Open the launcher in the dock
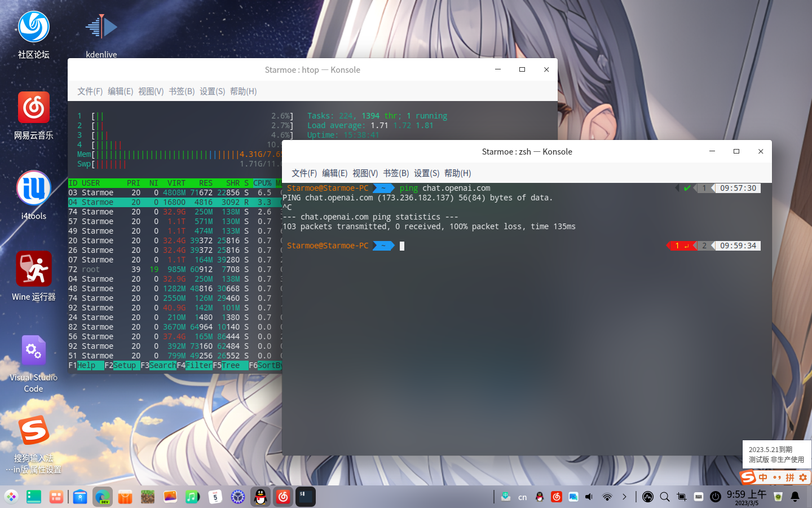This screenshot has width=812, height=508. point(11,497)
